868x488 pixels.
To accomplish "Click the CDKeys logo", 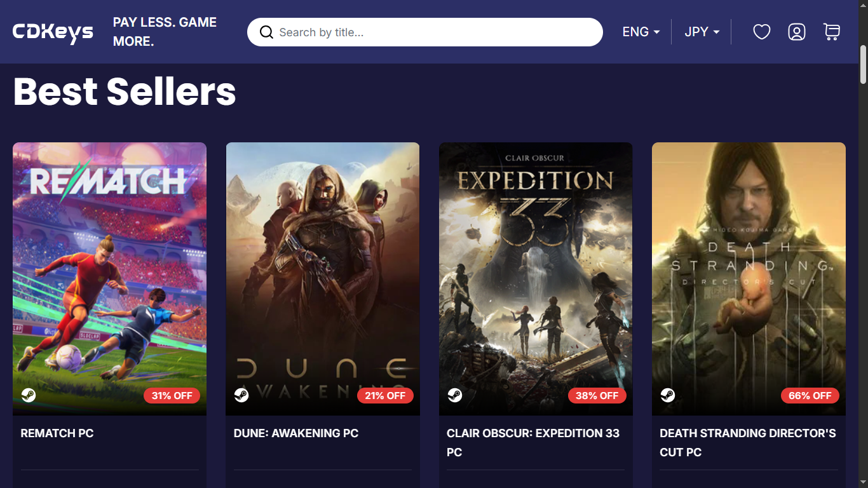I will click(53, 32).
